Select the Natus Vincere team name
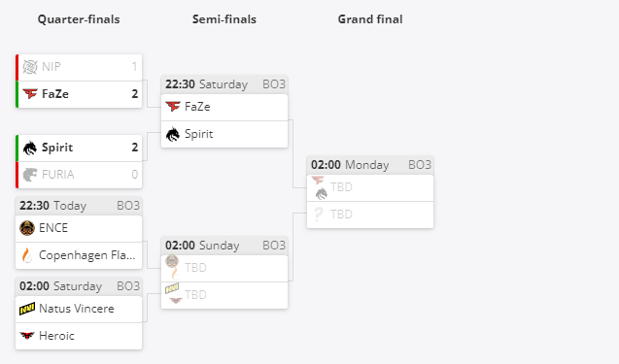 click(x=77, y=309)
